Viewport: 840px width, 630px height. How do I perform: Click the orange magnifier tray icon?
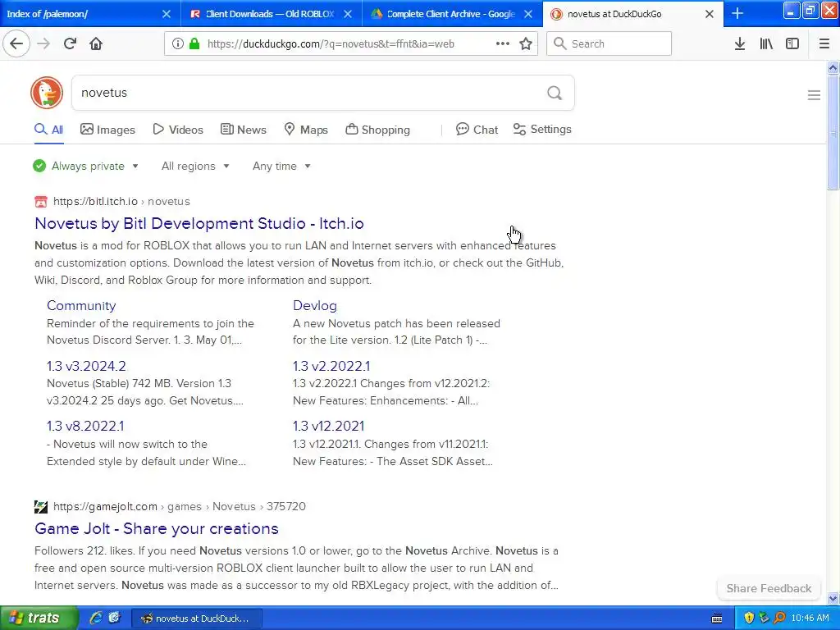coord(779,619)
